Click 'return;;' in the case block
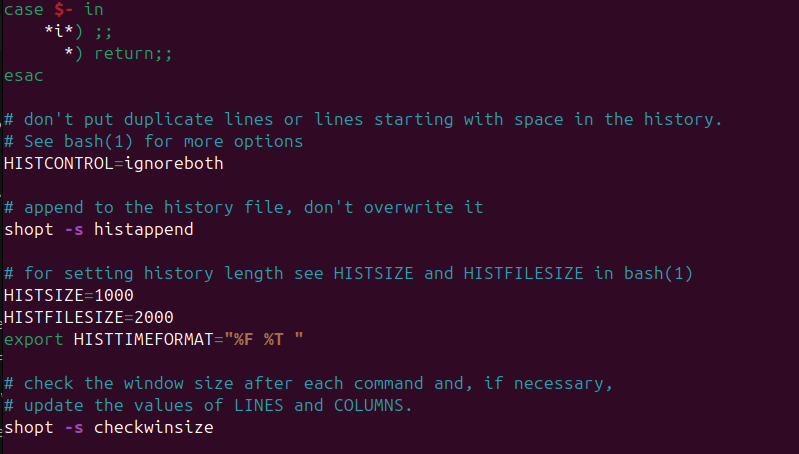Viewport: 799px width, 454px height. (x=134, y=54)
